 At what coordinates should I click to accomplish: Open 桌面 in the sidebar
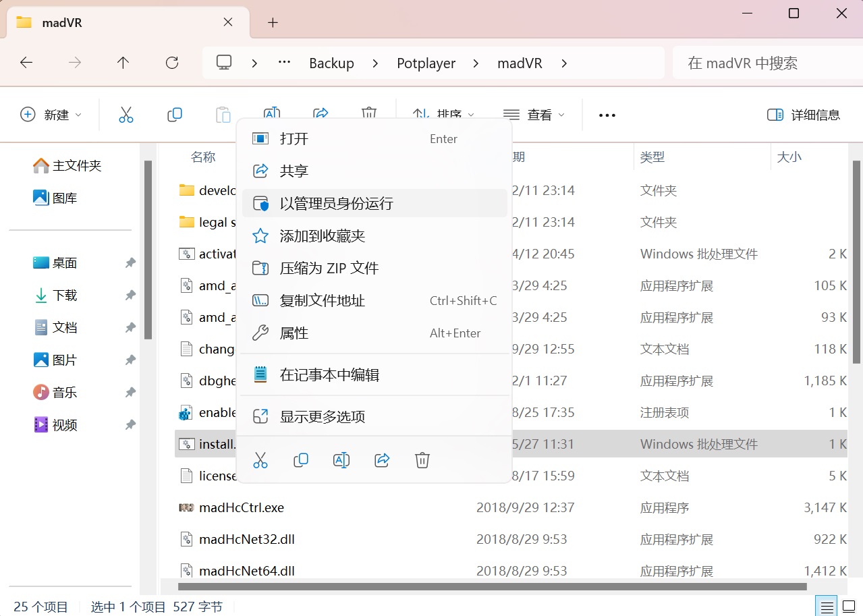[55, 262]
